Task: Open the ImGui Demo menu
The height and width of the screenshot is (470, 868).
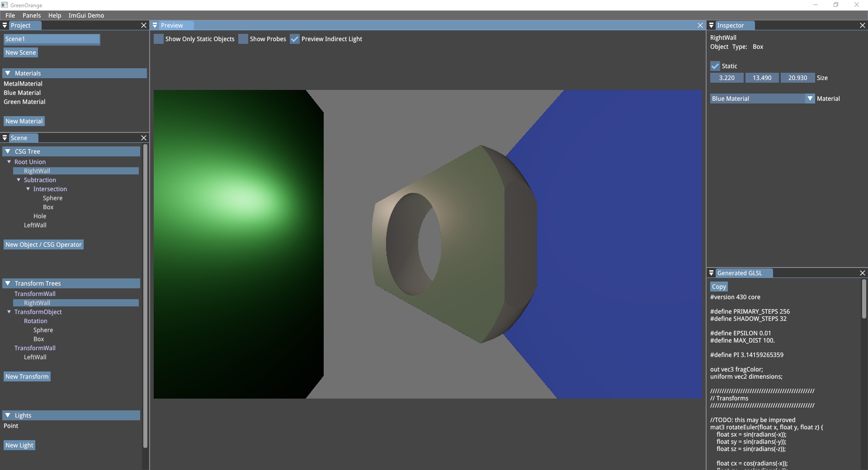Action: point(86,15)
